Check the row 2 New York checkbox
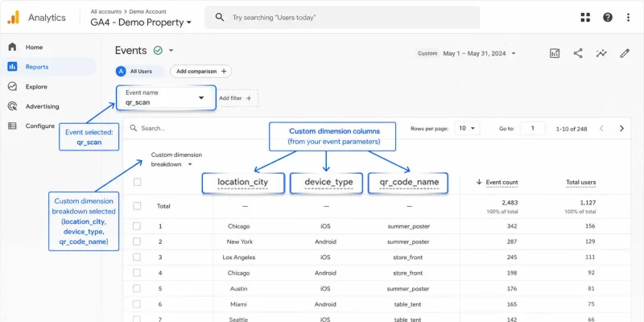This screenshot has height=322, width=644. [137, 242]
